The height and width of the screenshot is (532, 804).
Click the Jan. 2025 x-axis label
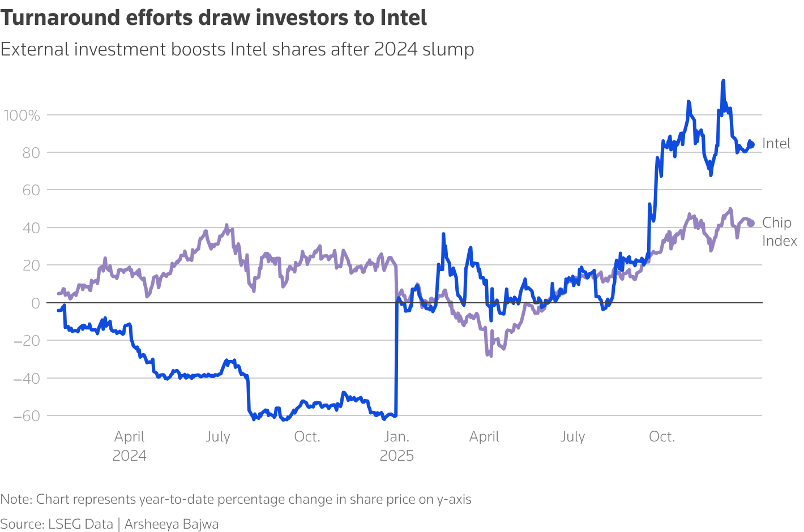396,446
